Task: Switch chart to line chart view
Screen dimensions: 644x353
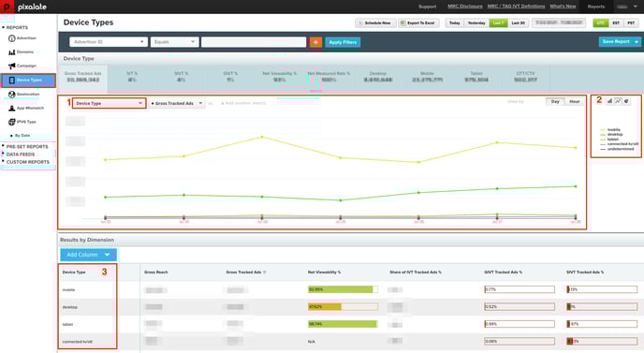Action: coord(618,101)
